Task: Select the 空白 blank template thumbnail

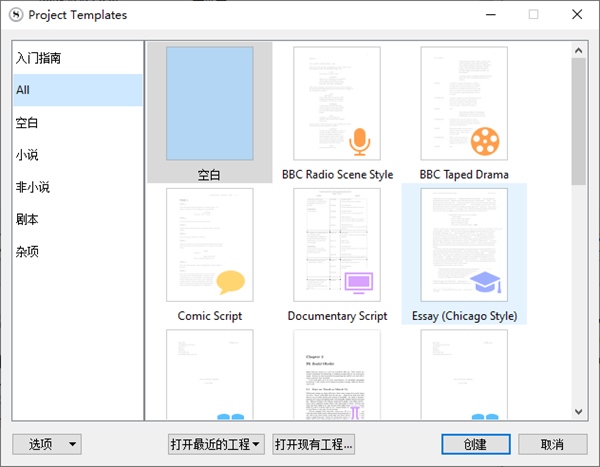Action: tap(209, 103)
